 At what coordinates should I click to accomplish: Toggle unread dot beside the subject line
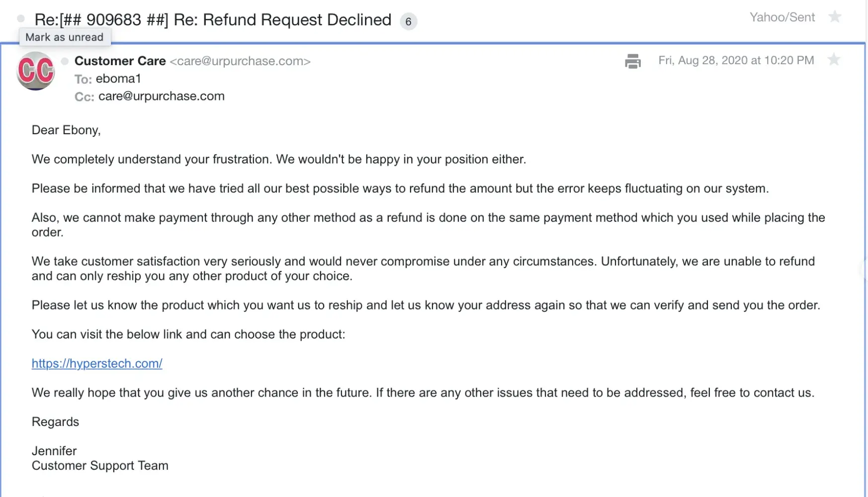(x=21, y=19)
